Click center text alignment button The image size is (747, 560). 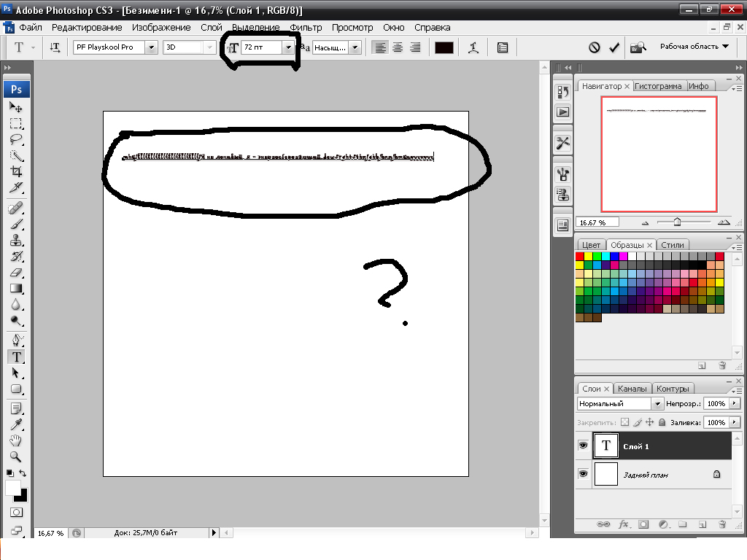[398, 47]
